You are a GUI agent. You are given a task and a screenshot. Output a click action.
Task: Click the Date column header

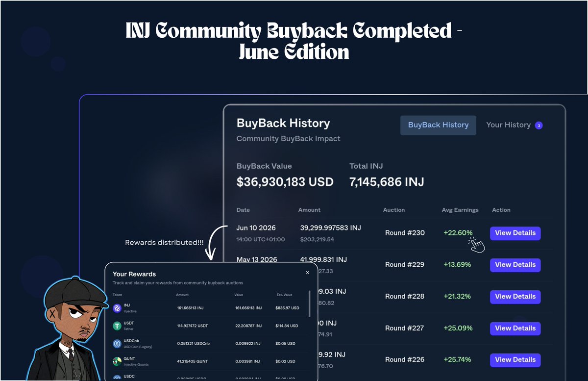click(243, 210)
